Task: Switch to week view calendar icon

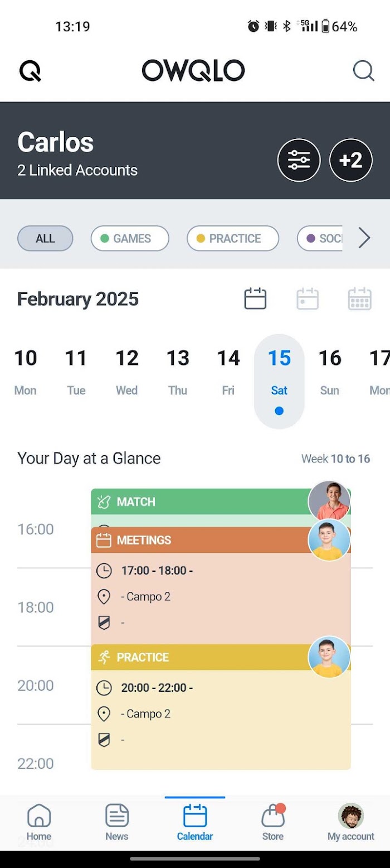Action: [308, 299]
